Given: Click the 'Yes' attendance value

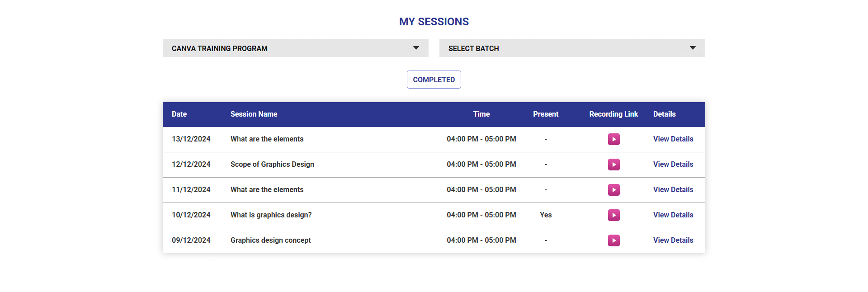Looking at the screenshot, I should (546, 215).
